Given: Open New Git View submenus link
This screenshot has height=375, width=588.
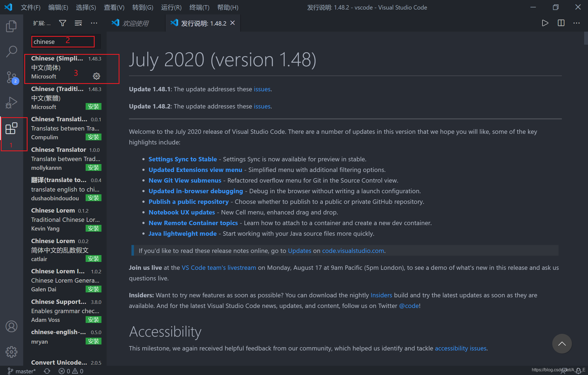Looking at the screenshot, I should click(185, 180).
